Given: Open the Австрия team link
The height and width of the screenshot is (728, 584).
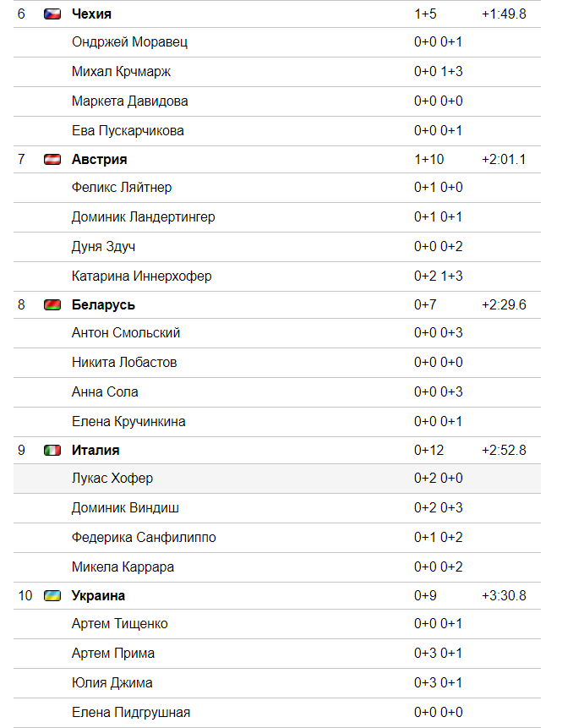Looking at the screenshot, I should (100, 159).
